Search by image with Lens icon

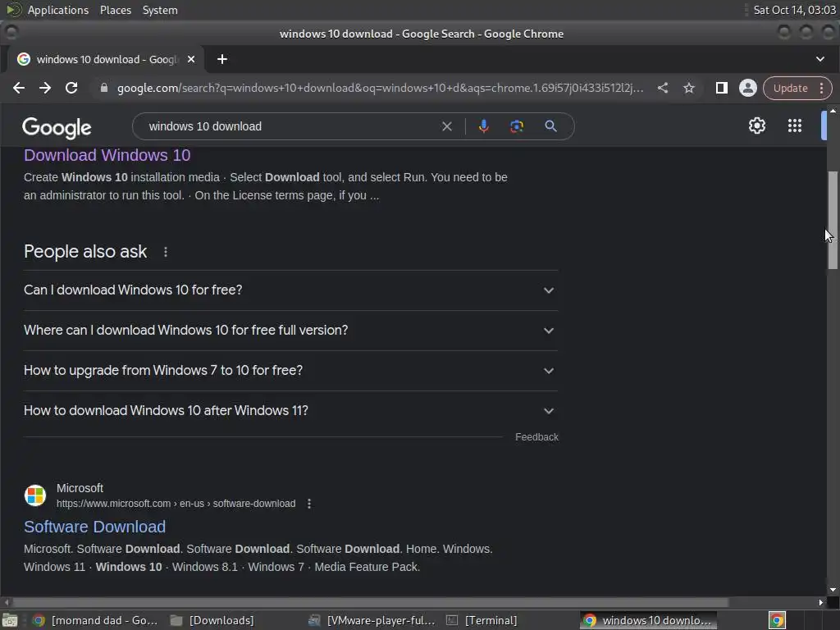coord(517,126)
